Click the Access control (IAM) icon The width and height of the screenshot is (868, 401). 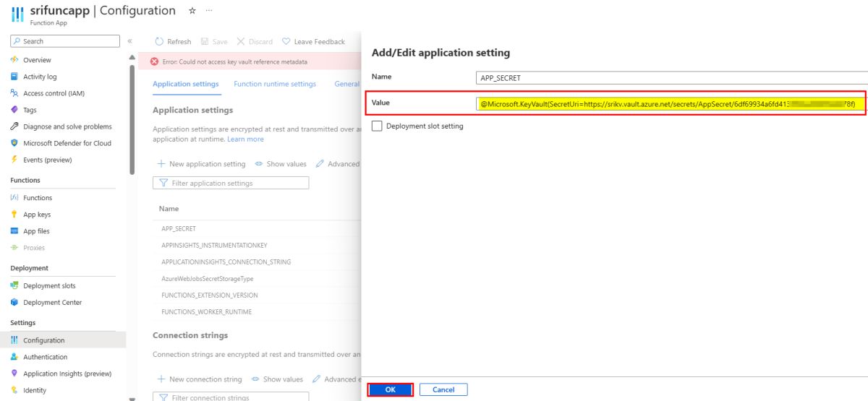click(x=14, y=93)
